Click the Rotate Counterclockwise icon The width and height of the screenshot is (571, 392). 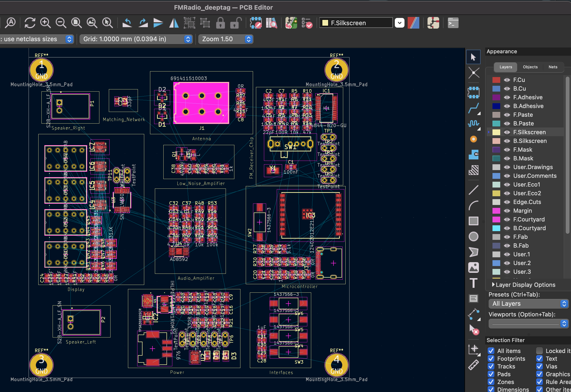tap(127, 23)
